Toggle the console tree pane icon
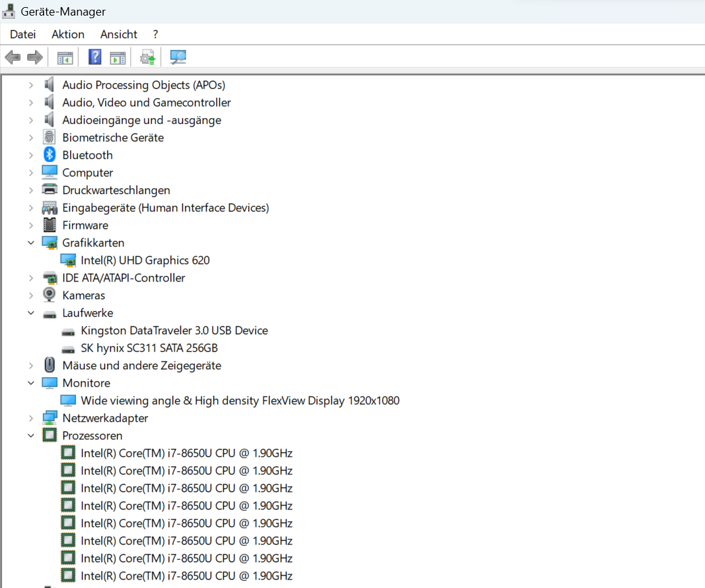The width and height of the screenshot is (705, 588). pyautogui.click(x=65, y=58)
